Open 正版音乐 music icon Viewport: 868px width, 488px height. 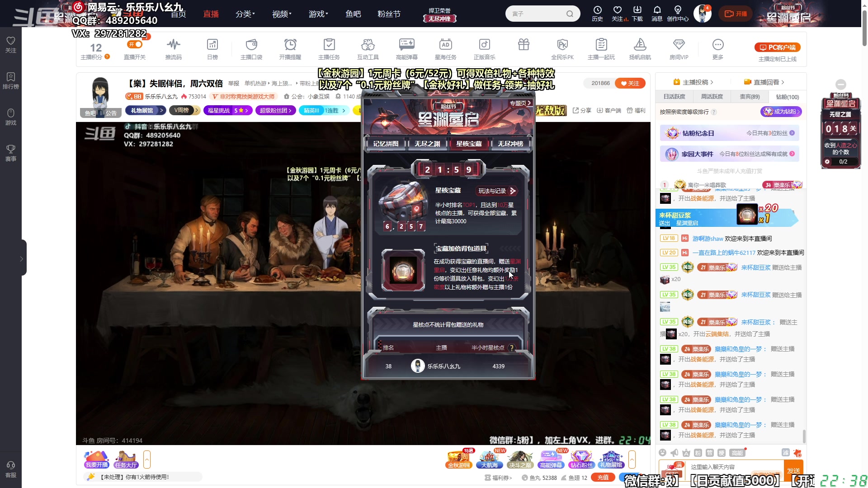[x=484, y=49]
